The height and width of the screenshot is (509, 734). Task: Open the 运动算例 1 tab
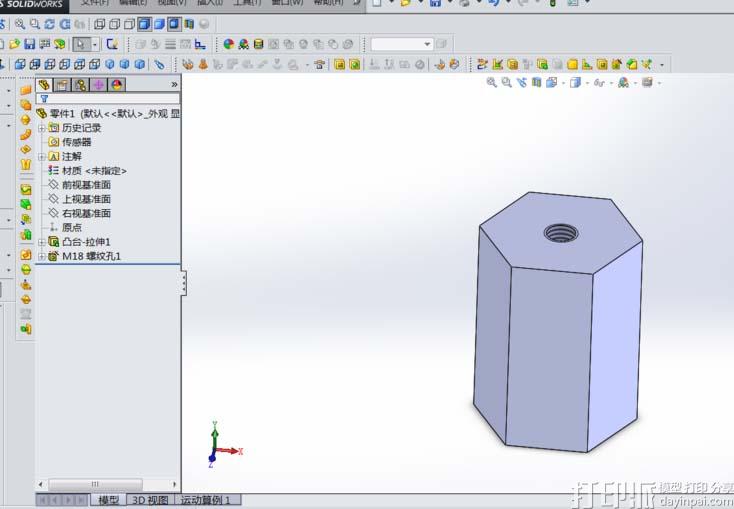[207, 500]
